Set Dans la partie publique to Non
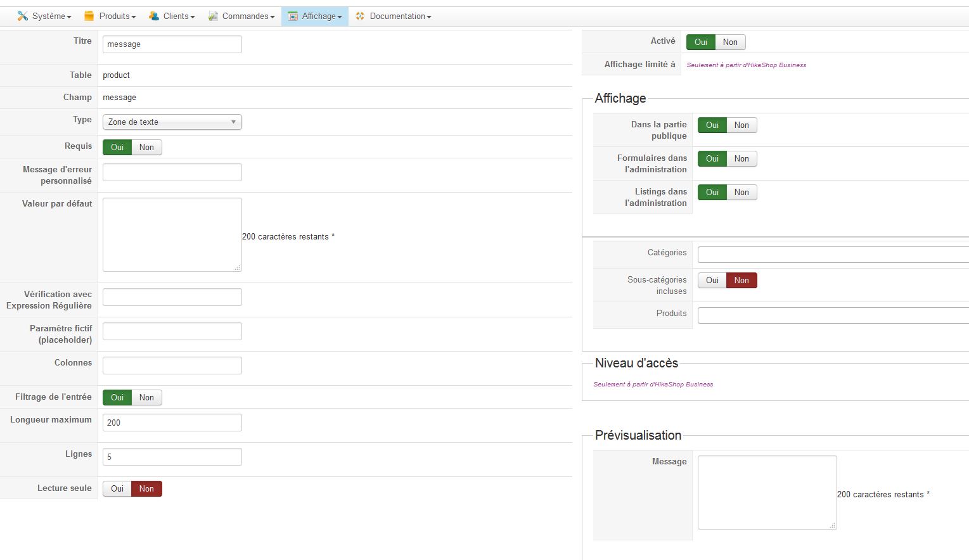The height and width of the screenshot is (560, 969). (x=741, y=125)
